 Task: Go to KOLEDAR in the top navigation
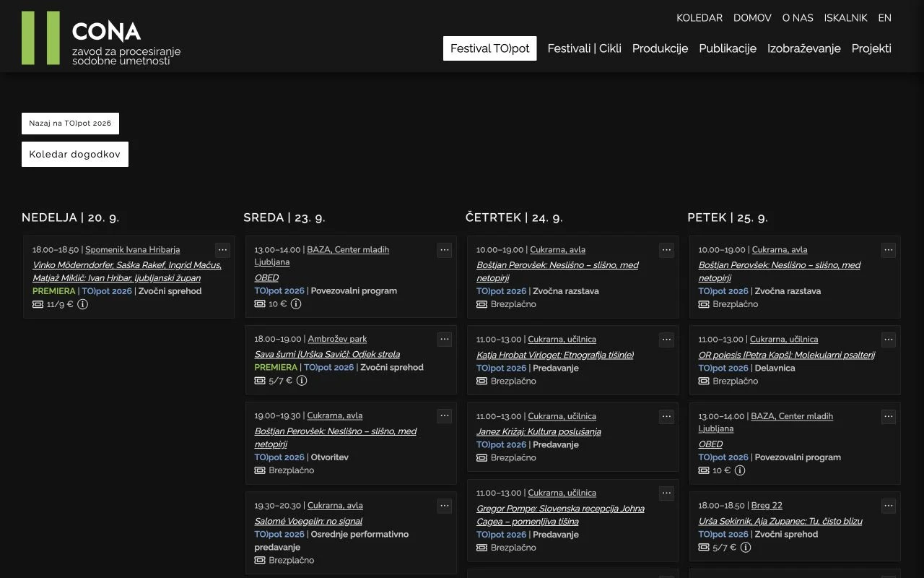tap(699, 18)
